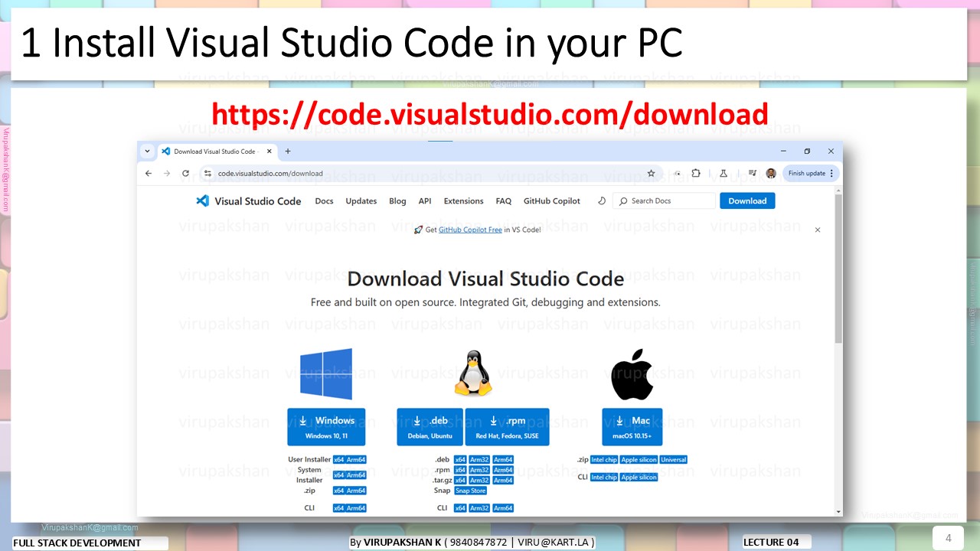Click the red download URL on the slide
The width and height of the screenshot is (980, 551).
pos(490,114)
